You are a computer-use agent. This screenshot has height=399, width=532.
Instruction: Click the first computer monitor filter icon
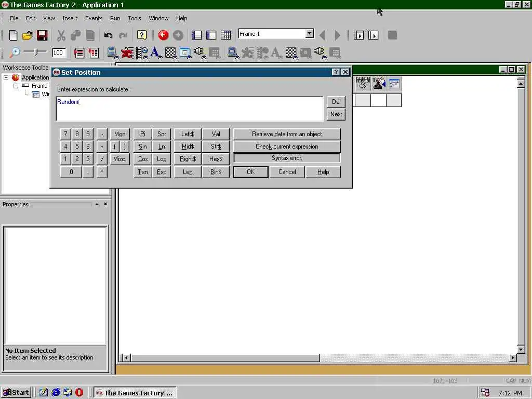click(113, 53)
